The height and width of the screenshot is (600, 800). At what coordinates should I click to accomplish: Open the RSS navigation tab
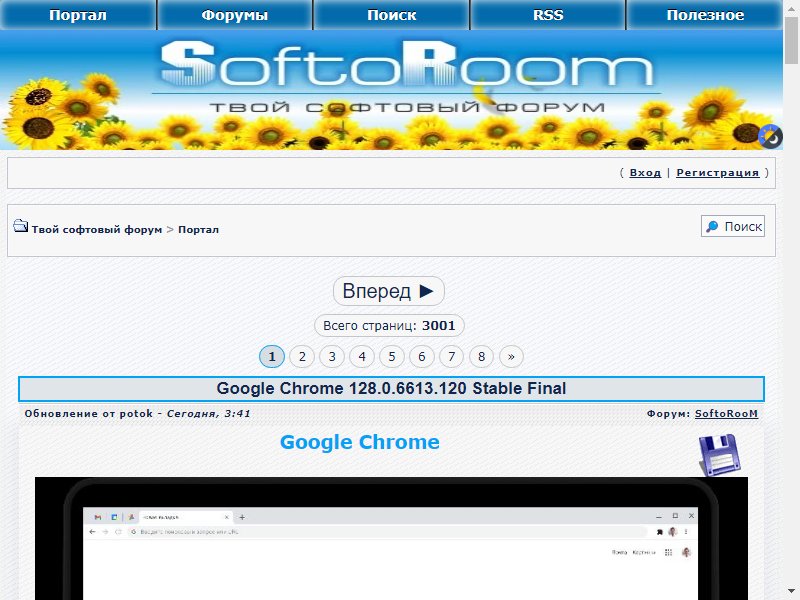point(548,15)
